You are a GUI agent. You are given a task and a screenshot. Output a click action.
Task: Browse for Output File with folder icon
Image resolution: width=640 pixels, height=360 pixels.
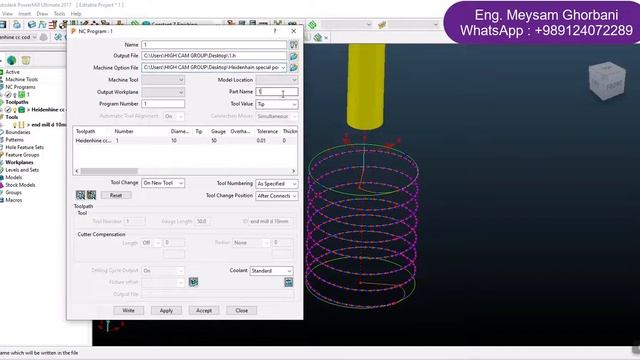click(x=293, y=56)
